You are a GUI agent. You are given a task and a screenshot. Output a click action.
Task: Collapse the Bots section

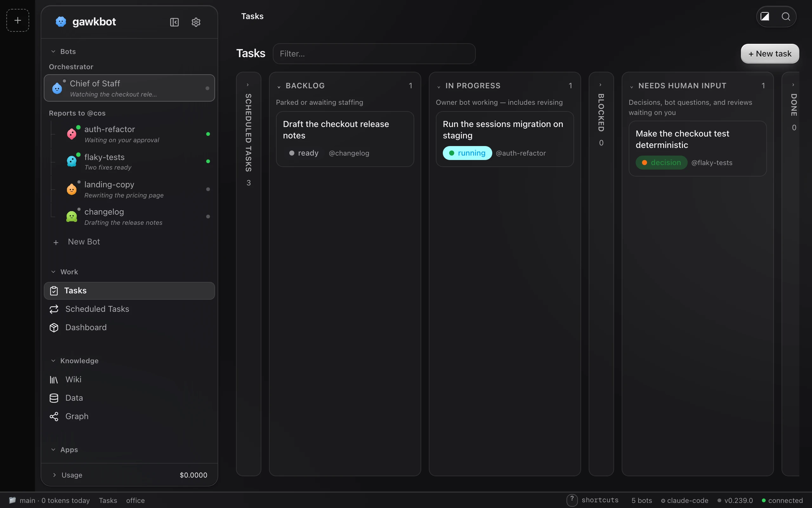coord(53,51)
